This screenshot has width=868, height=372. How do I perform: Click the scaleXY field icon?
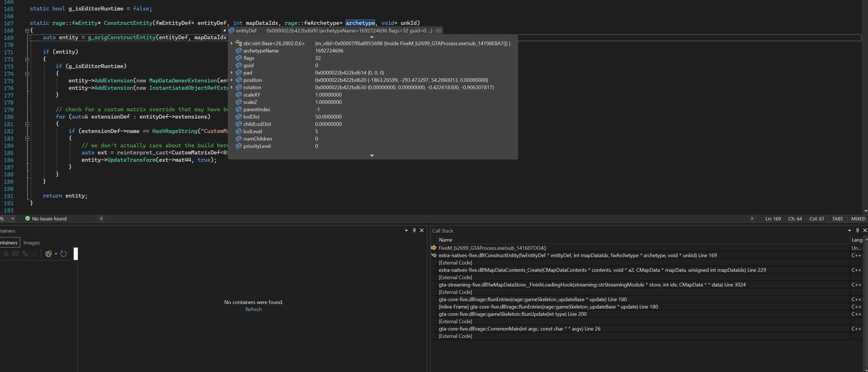pos(239,94)
